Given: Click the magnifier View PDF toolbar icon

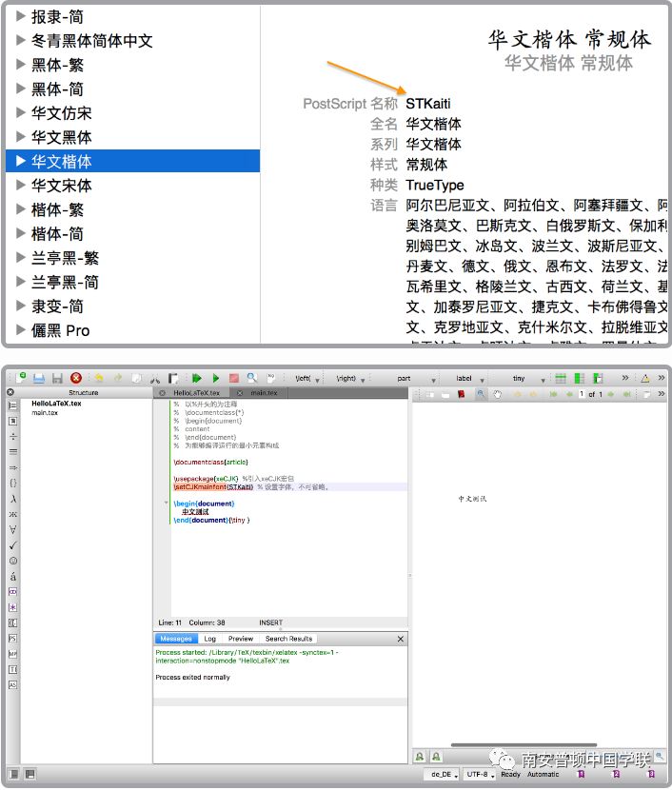Looking at the screenshot, I should tap(252, 378).
